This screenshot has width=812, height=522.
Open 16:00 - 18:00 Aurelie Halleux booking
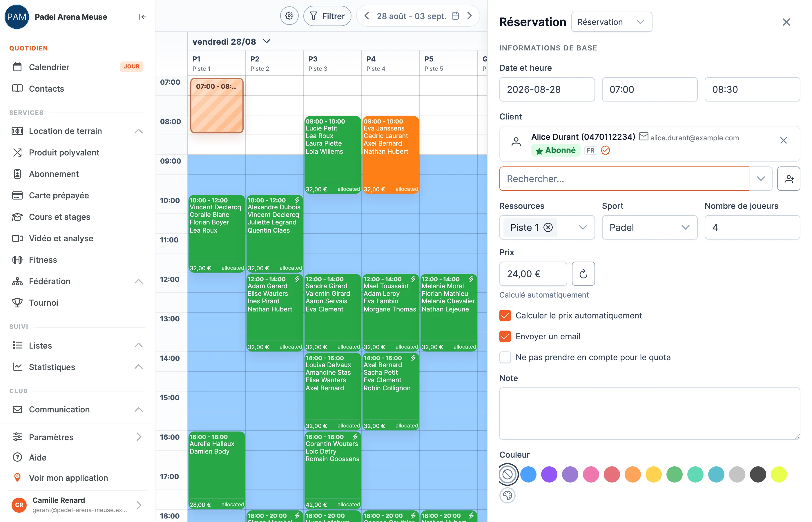click(x=217, y=470)
